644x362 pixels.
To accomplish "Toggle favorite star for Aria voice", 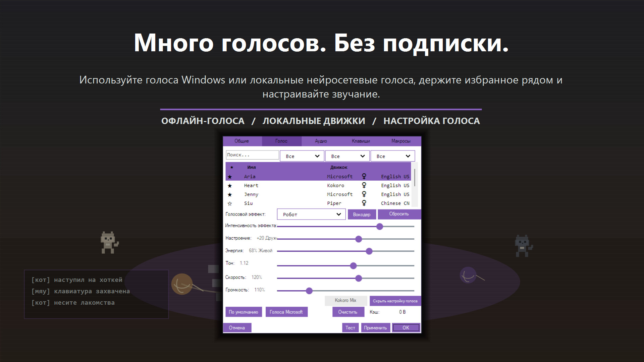I will 230,177.
